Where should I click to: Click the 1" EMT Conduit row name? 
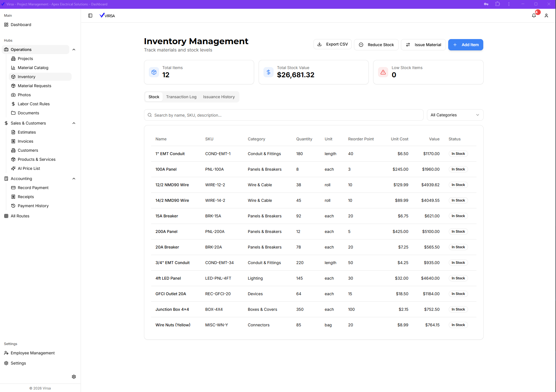point(170,154)
